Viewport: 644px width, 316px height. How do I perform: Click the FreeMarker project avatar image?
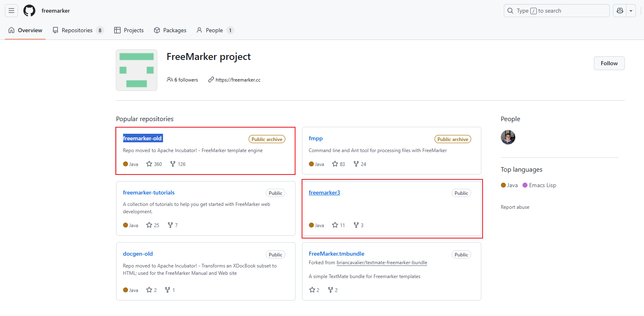137,70
